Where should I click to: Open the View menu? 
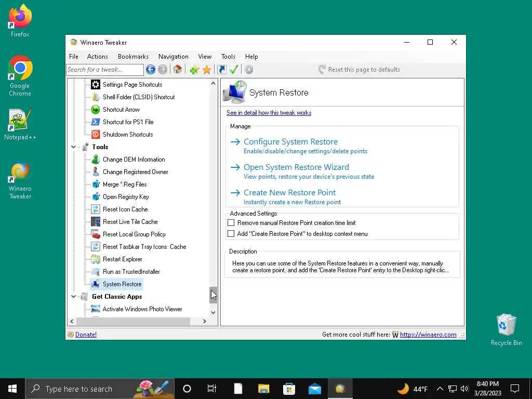[205, 57]
